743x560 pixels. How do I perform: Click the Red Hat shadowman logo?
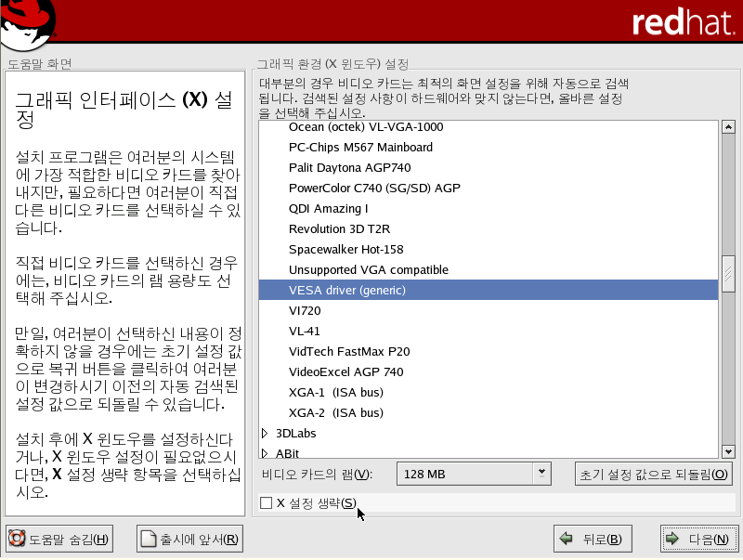[x=28, y=24]
